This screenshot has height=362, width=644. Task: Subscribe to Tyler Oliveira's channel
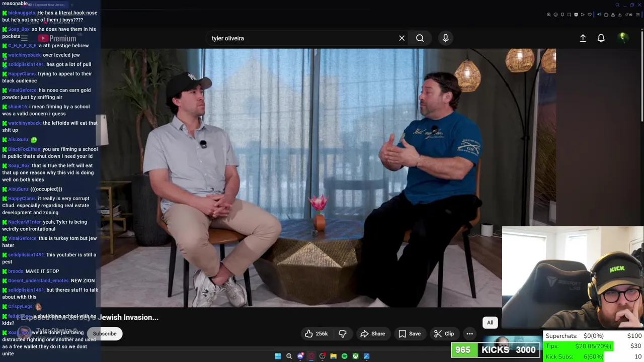click(105, 334)
